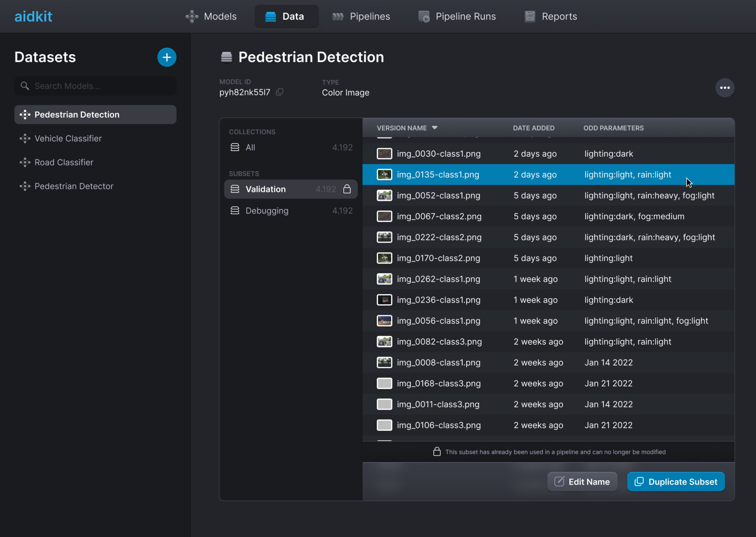Screen dimensions: 756x537
Task: Open the Reports tab
Action: coord(550,17)
